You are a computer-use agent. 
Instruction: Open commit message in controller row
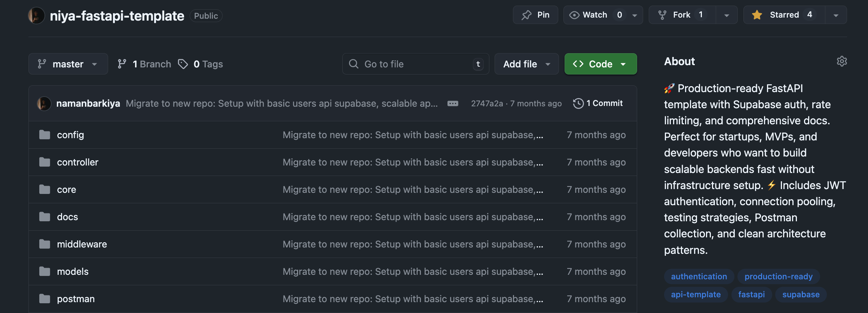413,162
